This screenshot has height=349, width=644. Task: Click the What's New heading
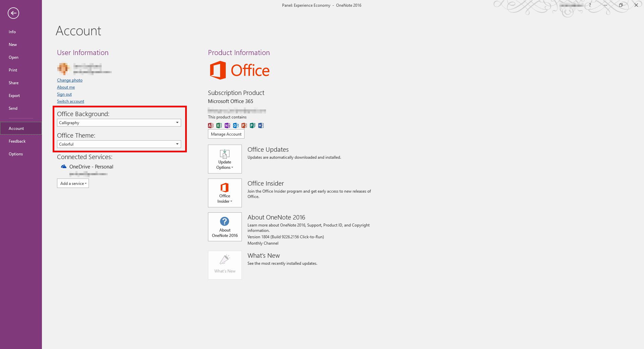coord(264,256)
